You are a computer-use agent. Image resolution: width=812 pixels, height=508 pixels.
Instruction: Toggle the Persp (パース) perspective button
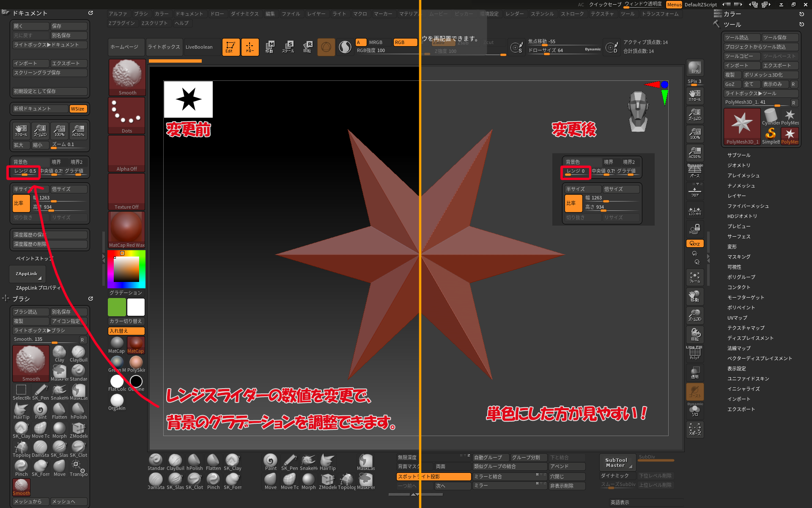695,171
